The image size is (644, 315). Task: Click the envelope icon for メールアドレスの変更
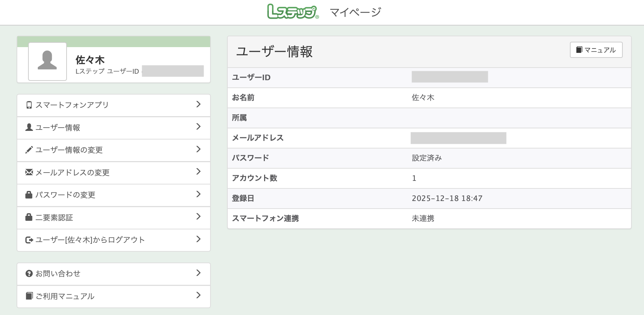pos(29,172)
